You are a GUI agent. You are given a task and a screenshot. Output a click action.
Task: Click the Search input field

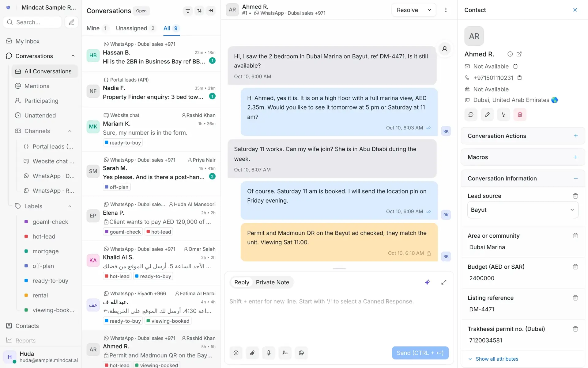pos(32,22)
